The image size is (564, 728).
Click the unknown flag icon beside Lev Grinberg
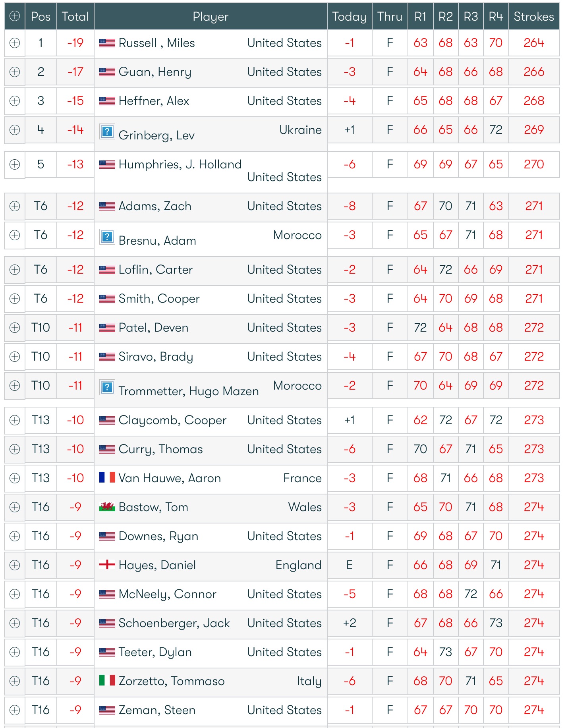click(x=107, y=131)
